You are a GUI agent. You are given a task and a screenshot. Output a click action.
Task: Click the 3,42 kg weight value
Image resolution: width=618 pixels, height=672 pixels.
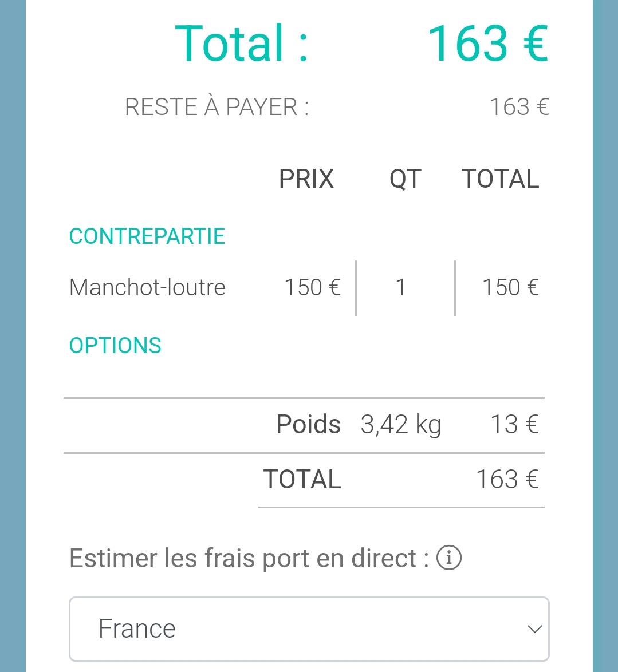tap(401, 425)
